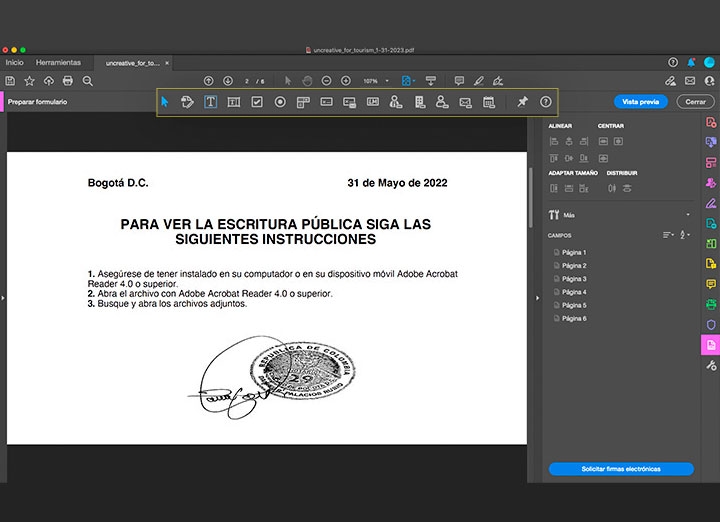Click the page number input field
Screen dimensions: 720x522
pyautogui.click(x=248, y=80)
